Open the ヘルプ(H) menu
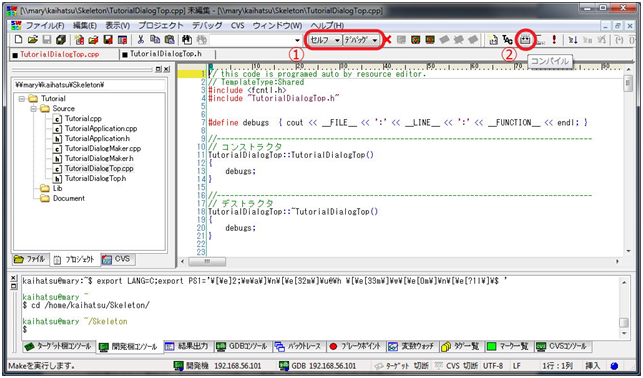 (x=327, y=25)
